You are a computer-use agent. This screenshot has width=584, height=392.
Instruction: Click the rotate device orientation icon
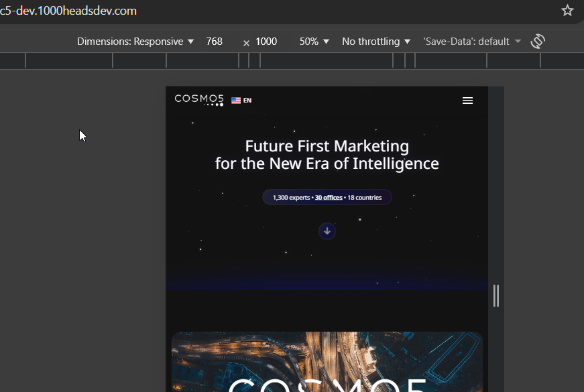pos(538,42)
